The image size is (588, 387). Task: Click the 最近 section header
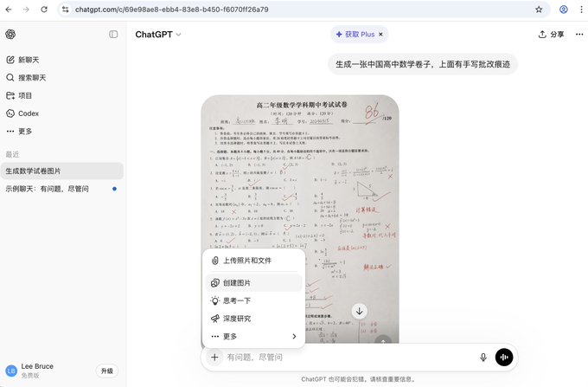[12, 154]
